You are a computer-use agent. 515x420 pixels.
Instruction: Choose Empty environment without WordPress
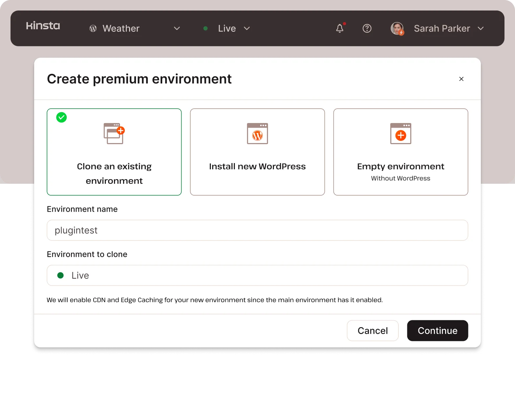pos(400,171)
